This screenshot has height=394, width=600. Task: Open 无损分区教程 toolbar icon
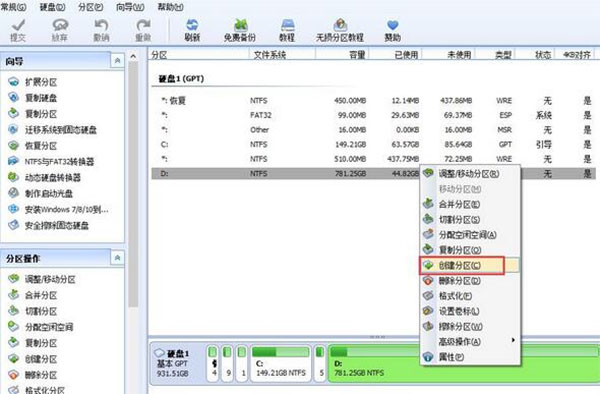click(x=340, y=26)
